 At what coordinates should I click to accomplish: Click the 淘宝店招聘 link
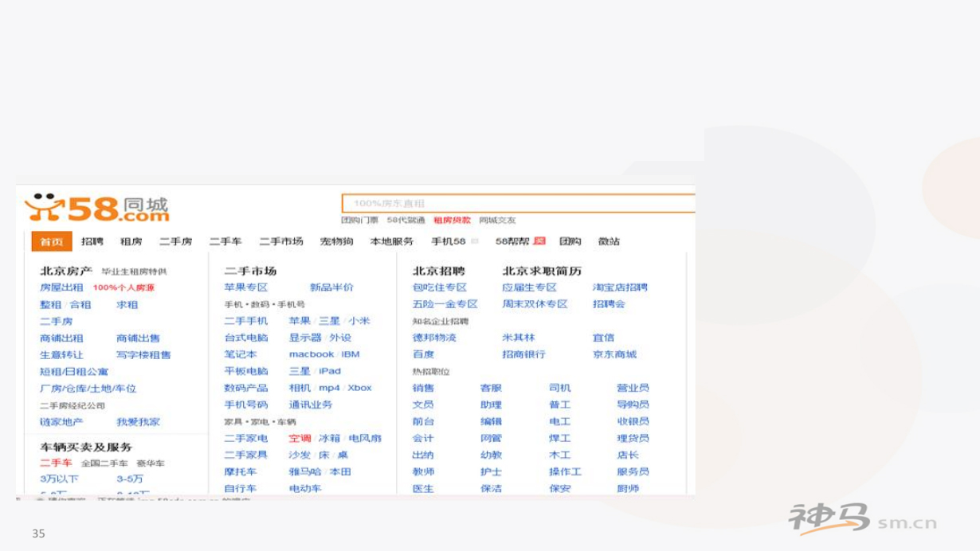pos(621,287)
